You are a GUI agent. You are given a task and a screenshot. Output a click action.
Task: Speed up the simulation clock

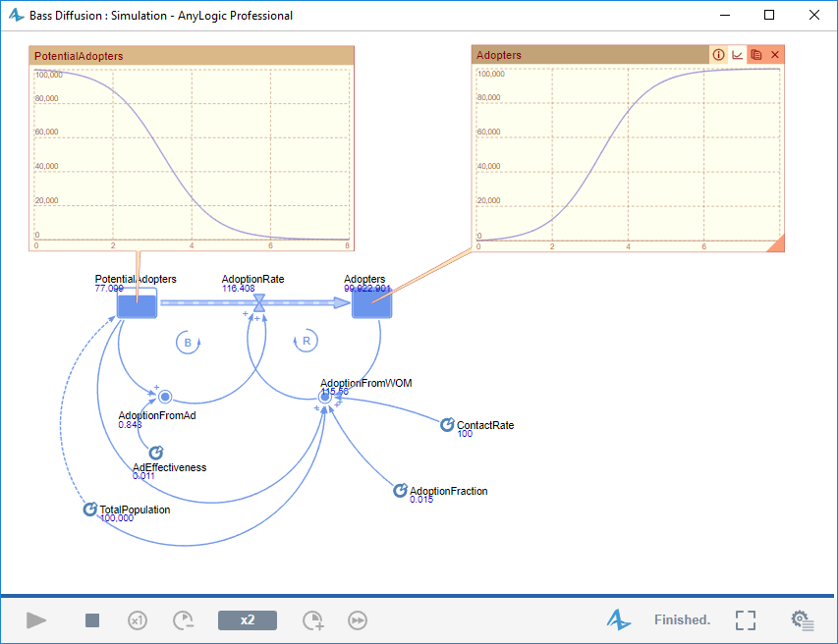[312, 619]
